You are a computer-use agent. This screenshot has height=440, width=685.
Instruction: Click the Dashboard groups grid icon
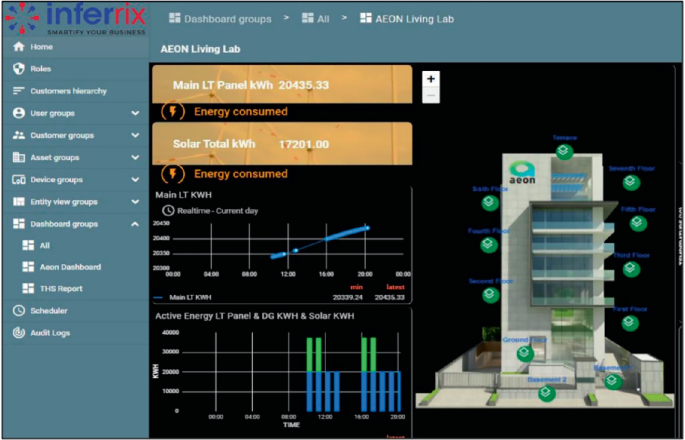19,224
